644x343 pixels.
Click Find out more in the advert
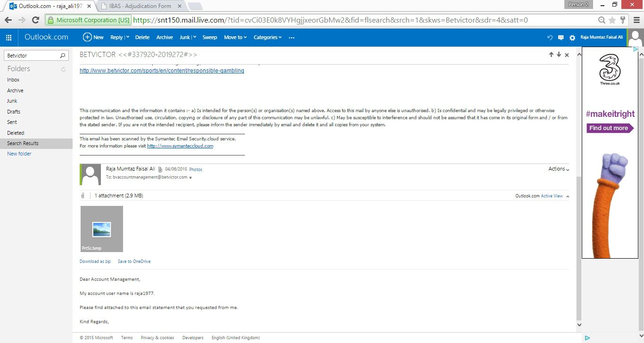coord(610,128)
